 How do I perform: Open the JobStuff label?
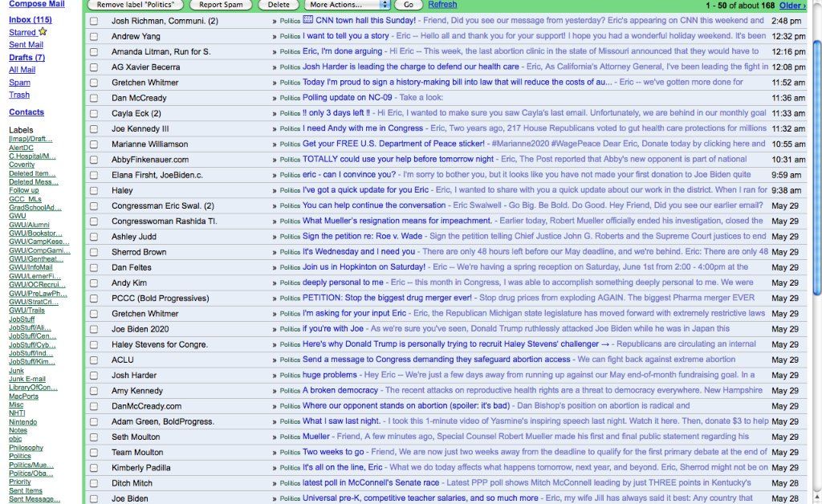tap(22, 319)
